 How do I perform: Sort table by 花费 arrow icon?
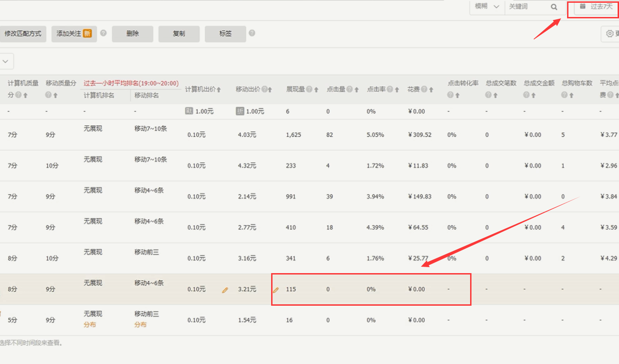tap(431, 90)
